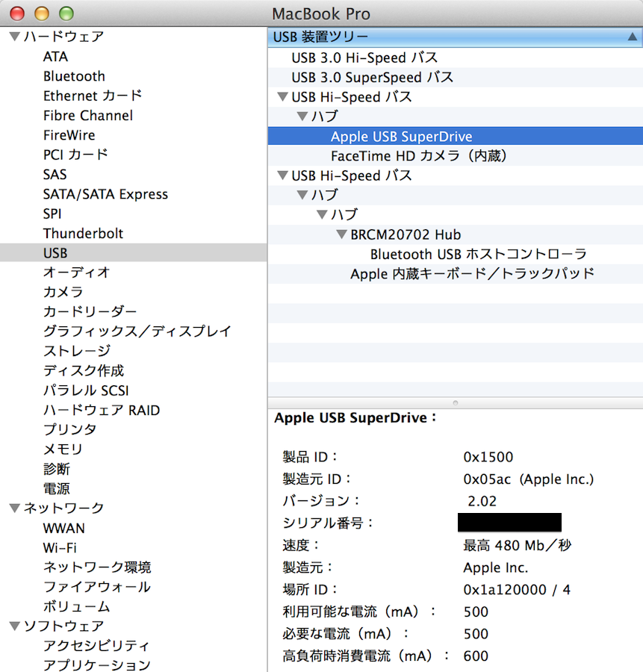This screenshot has height=672, width=643.
Task: Collapse the BRCM20702 Hub disclosure triangle
Action: [x=342, y=234]
